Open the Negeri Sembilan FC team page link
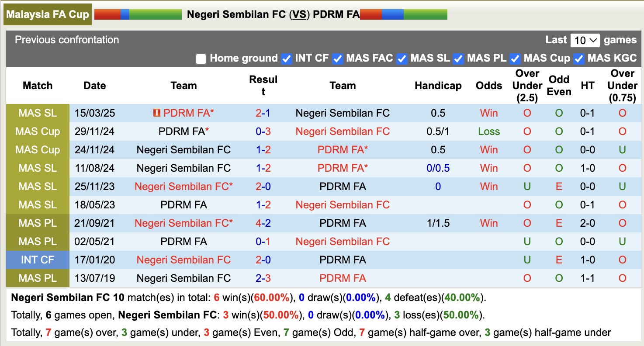Screen dimensions: 644x346 [x=342, y=113]
